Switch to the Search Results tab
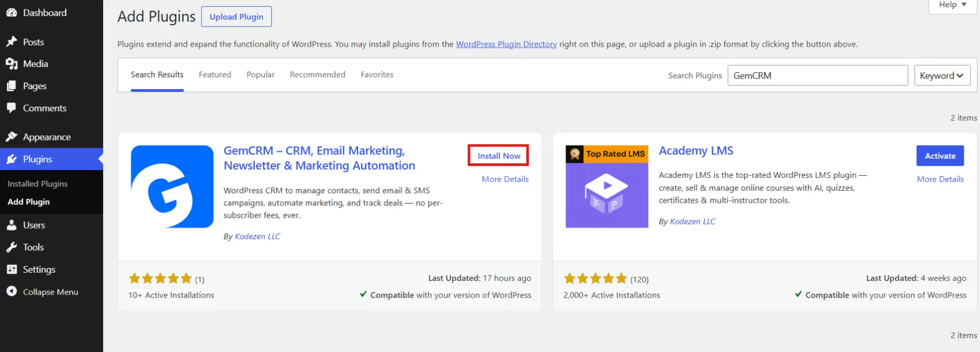The height and width of the screenshot is (352, 980). click(x=157, y=75)
